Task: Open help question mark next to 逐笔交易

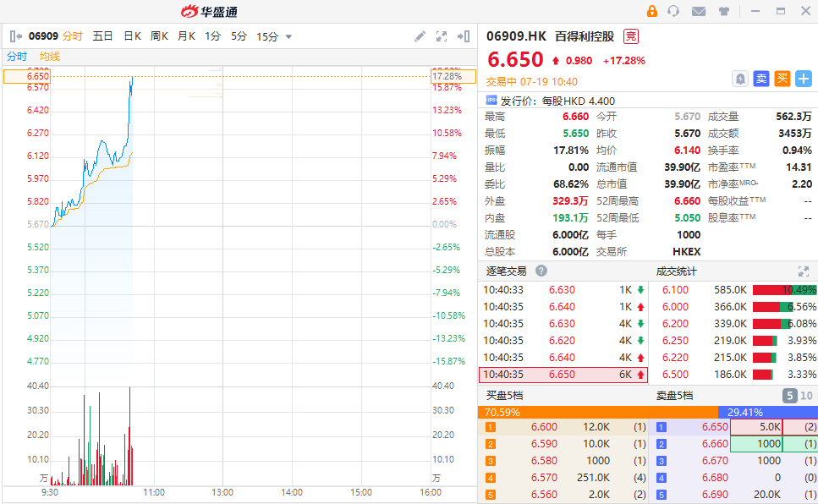Action: pyautogui.click(x=541, y=271)
